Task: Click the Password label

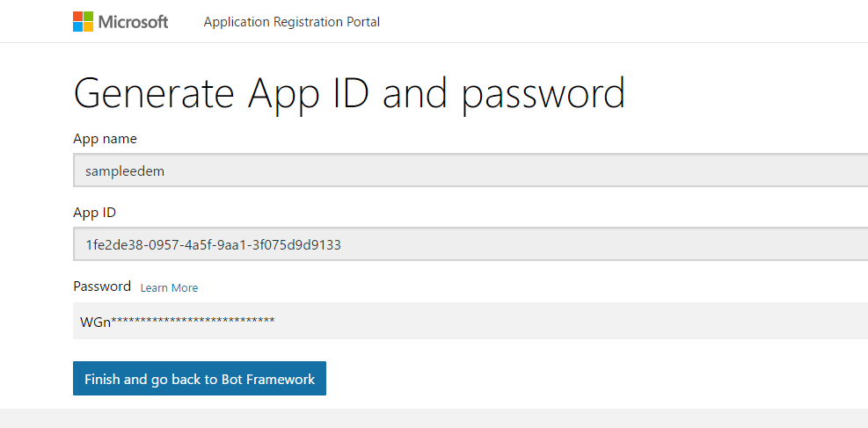Action: [x=102, y=287]
